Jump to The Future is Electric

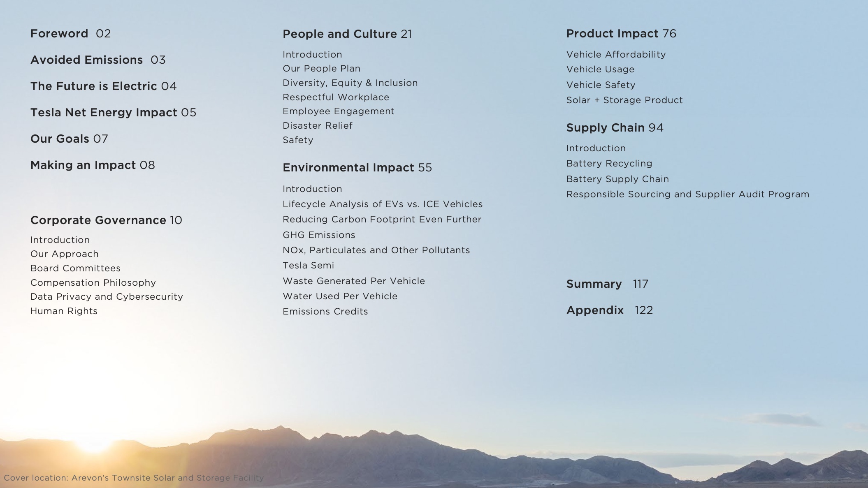pyautogui.click(x=93, y=86)
